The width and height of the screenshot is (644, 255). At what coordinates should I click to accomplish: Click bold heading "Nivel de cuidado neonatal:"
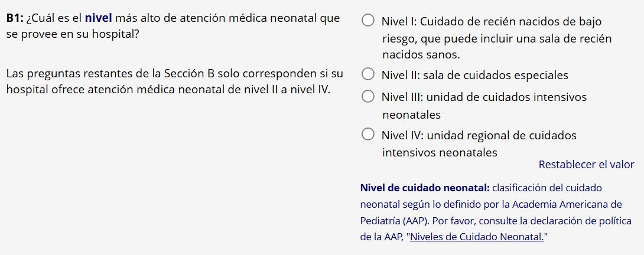tap(424, 188)
